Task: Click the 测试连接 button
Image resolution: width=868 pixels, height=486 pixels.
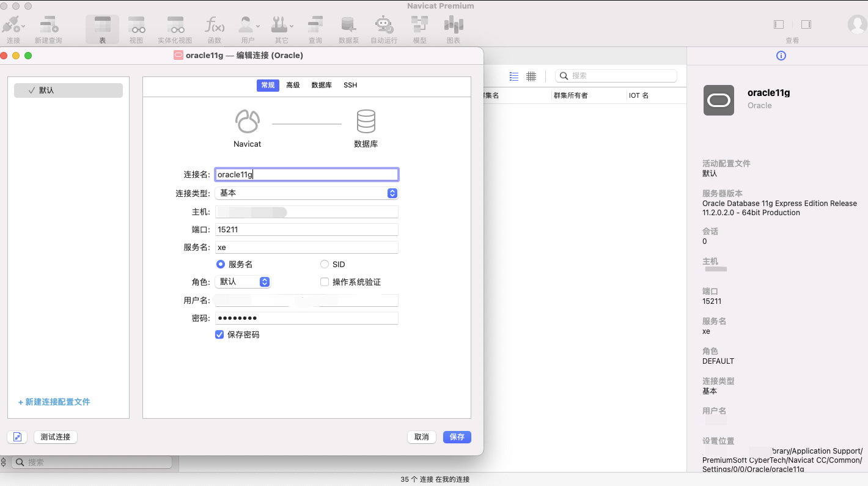Action: (x=55, y=436)
